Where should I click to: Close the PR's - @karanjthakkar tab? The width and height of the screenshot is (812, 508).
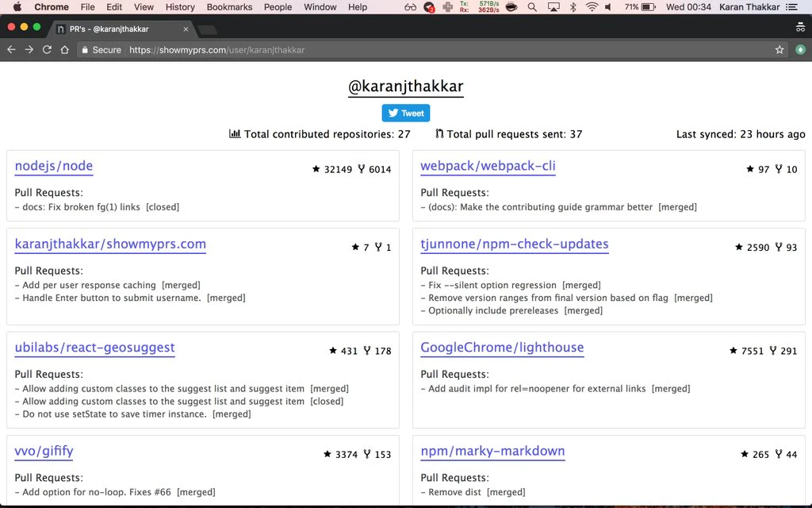[186, 29]
